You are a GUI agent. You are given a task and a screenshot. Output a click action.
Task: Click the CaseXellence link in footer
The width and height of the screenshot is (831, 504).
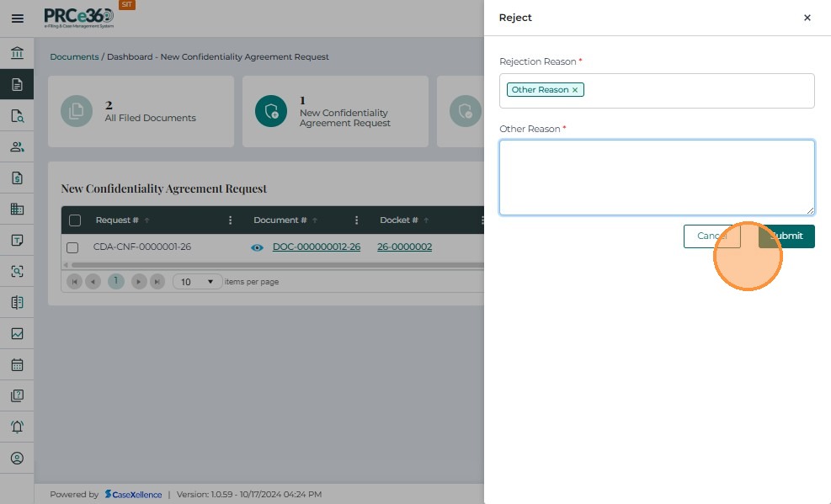point(133,495)
